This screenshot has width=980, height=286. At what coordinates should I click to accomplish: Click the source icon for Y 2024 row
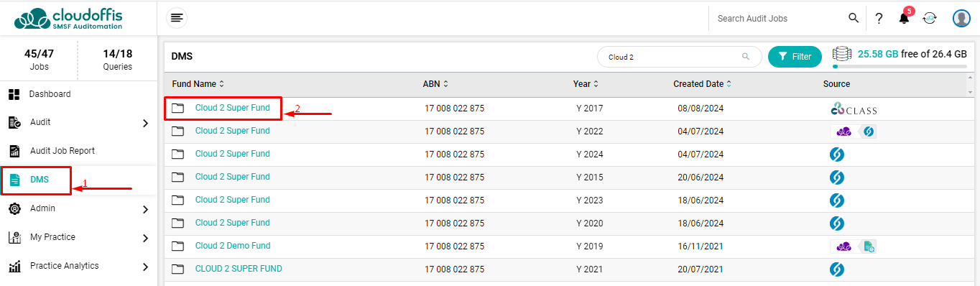point(837,154)
